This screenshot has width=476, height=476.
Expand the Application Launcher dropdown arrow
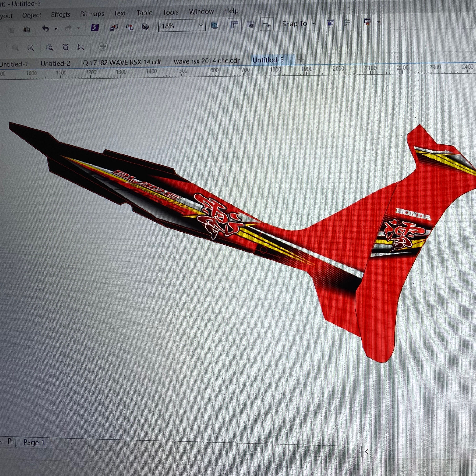pyautogui.click(x=379, y=22)
